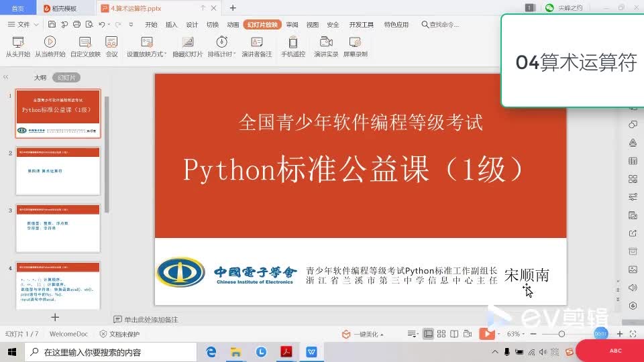Open the 稻壳模板 tab
The height and width of the screenshot is (362, 644).
click(x=61, y=8)
